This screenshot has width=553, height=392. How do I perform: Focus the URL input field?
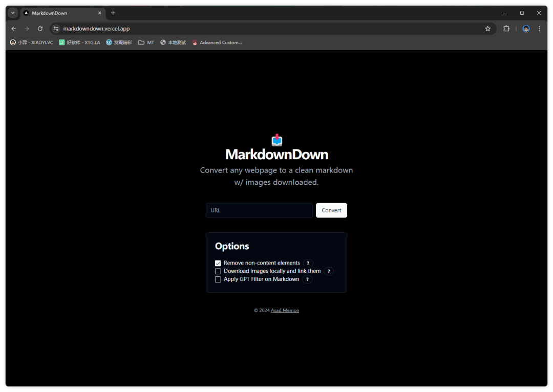pos(259,210)
